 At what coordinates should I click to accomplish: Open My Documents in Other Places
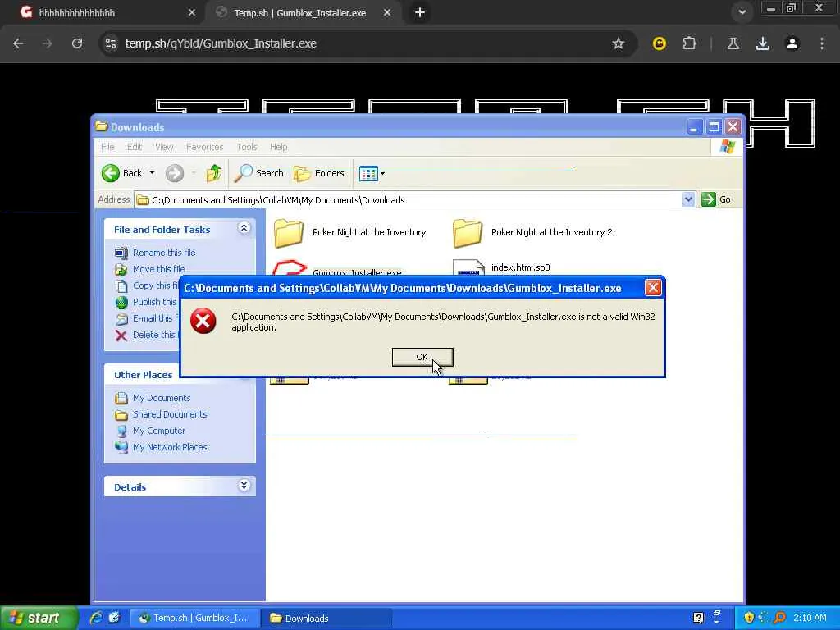point(162,398)
